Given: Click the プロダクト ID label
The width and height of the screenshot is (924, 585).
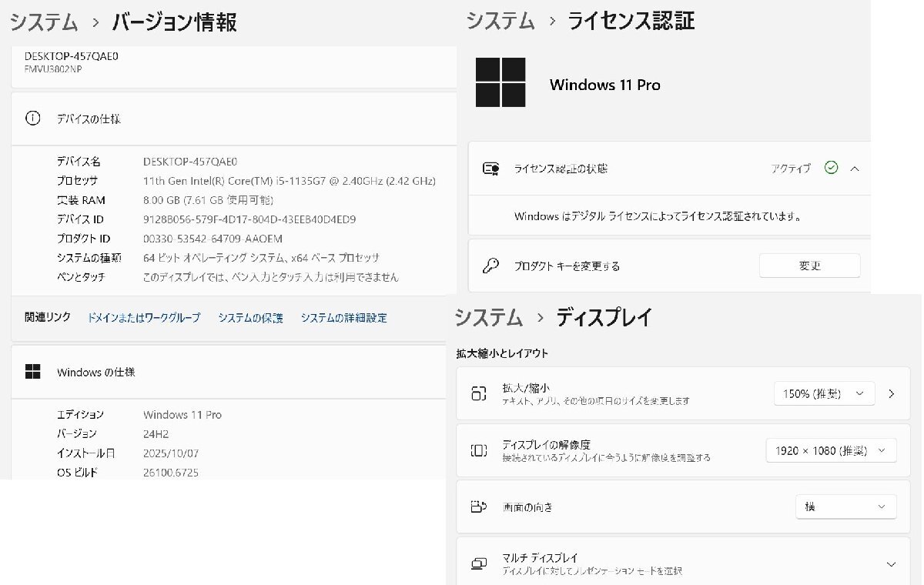Looking at the screenshot, I should 83,239.
